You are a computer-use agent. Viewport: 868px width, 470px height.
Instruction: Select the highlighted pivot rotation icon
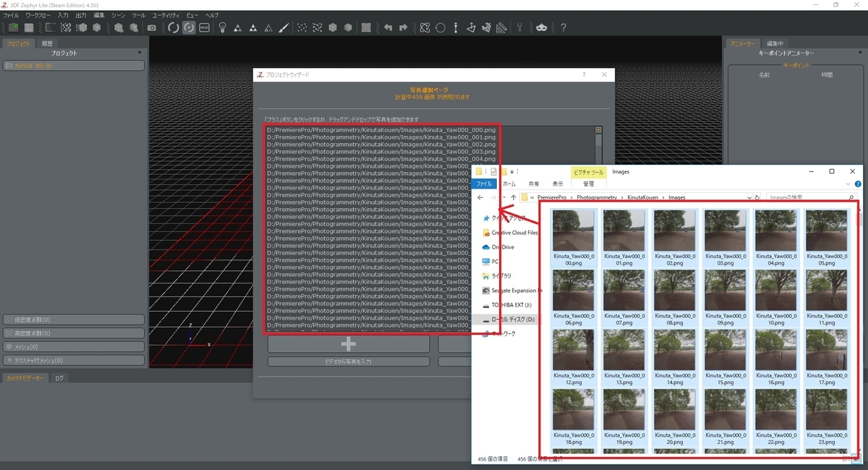(x=188, y=27)
